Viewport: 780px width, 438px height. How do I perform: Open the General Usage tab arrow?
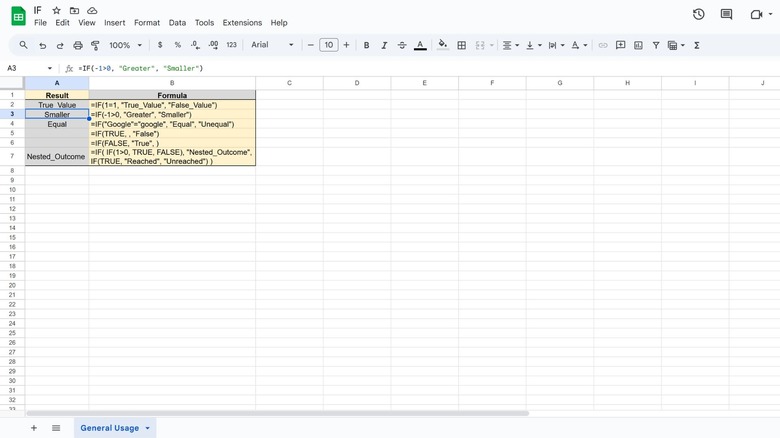[147, 428]
